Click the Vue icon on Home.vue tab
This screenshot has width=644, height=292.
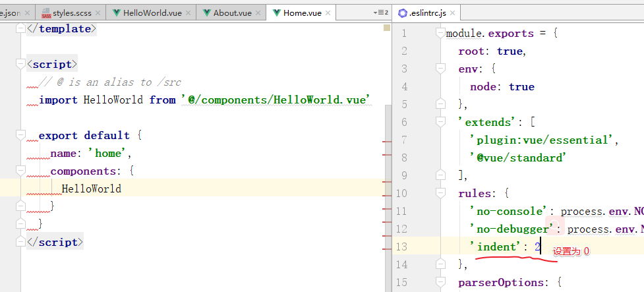(x=276, y=13)
